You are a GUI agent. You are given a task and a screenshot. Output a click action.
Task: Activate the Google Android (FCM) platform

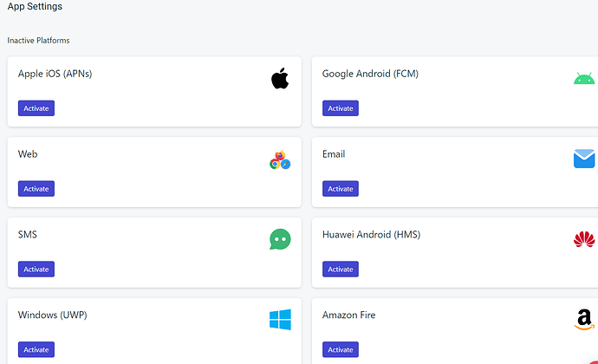[341, 108]
